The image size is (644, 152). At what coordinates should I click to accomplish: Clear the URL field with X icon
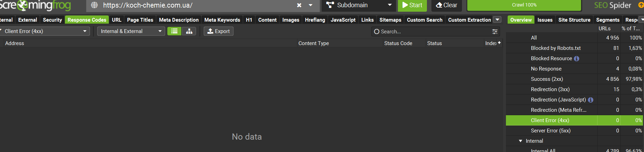coord(299,5)
